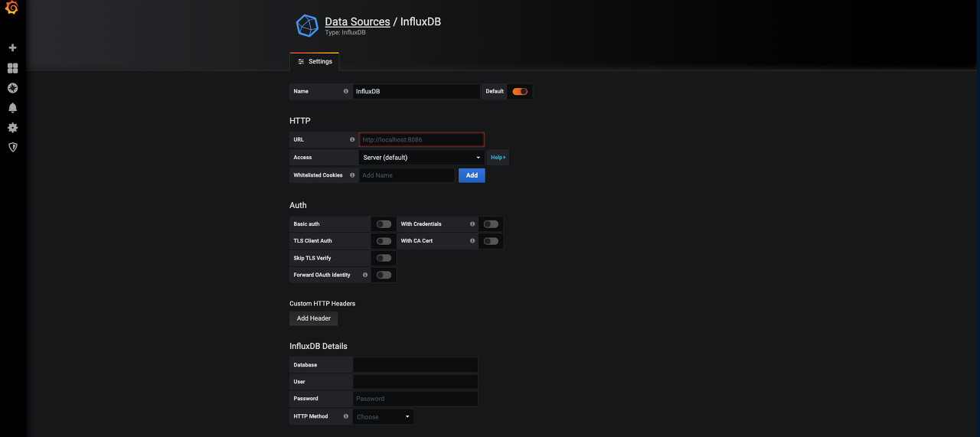This screenshot has width=980, height=437.
Task: Click the Add Header button
Action: point(314,318)
